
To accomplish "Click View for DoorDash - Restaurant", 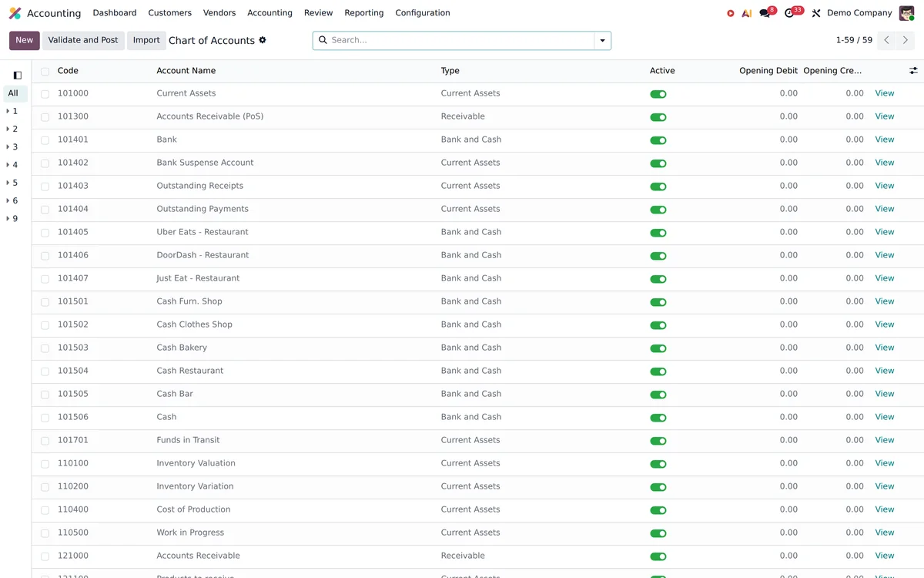I will tap(885, 255).
